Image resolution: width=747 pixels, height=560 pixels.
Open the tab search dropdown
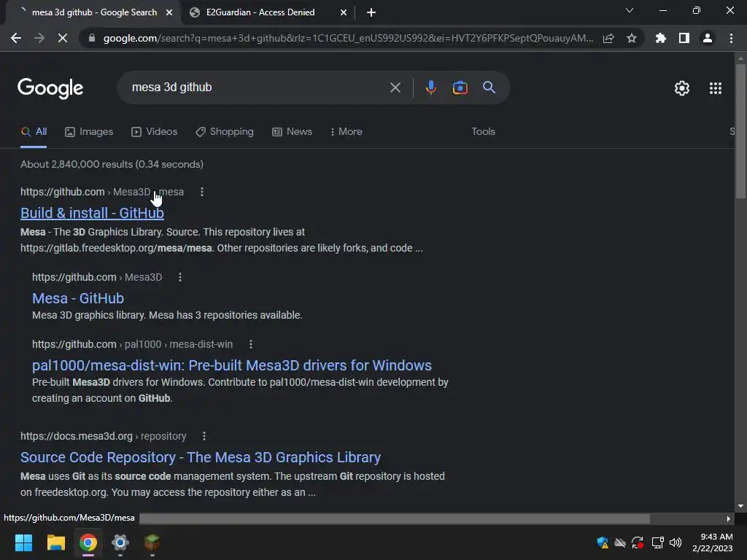tap(630, 10)
